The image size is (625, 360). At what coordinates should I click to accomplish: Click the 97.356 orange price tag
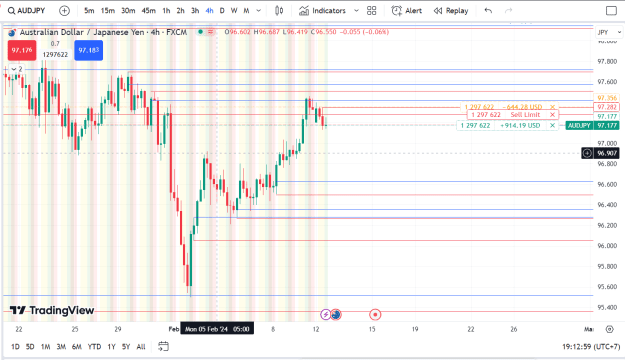tap(607, 98)
